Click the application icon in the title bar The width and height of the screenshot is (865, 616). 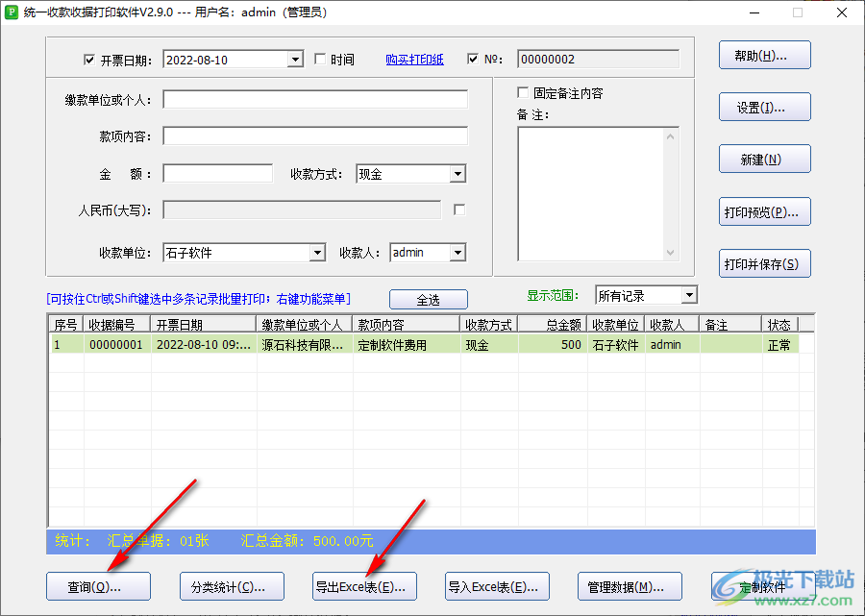(12, 12)
